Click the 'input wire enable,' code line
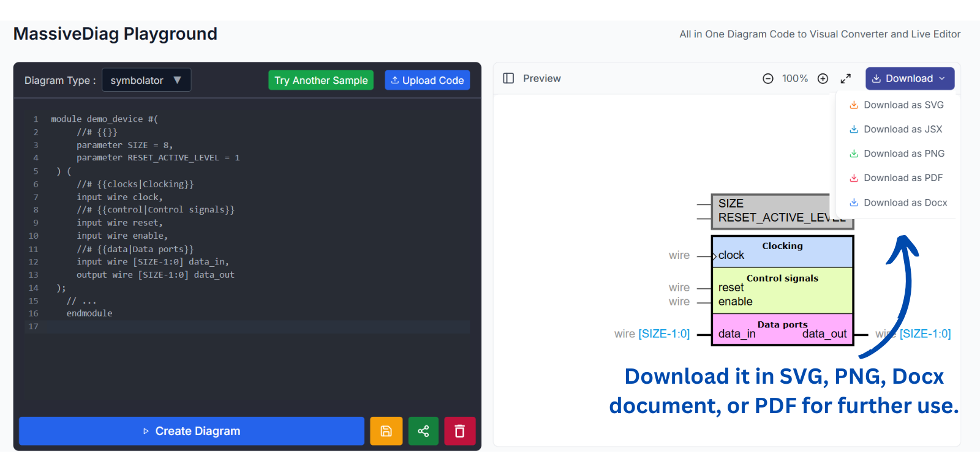 click(122, 236)
